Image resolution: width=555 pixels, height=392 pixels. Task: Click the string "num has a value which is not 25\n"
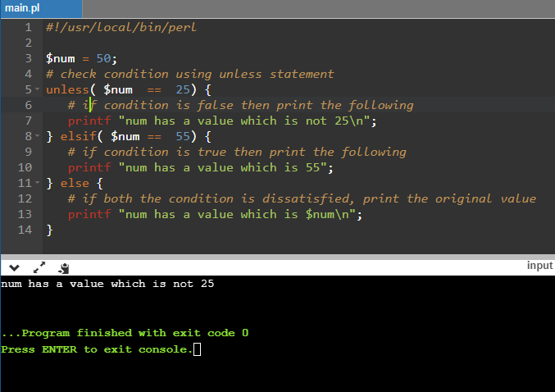[244, 121]
